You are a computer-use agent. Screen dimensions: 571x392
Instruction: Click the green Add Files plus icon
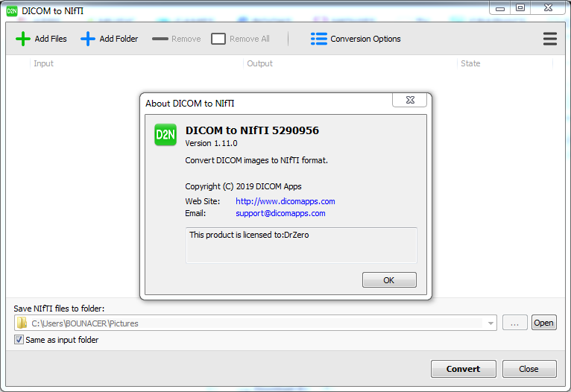[x=23, y=39]
